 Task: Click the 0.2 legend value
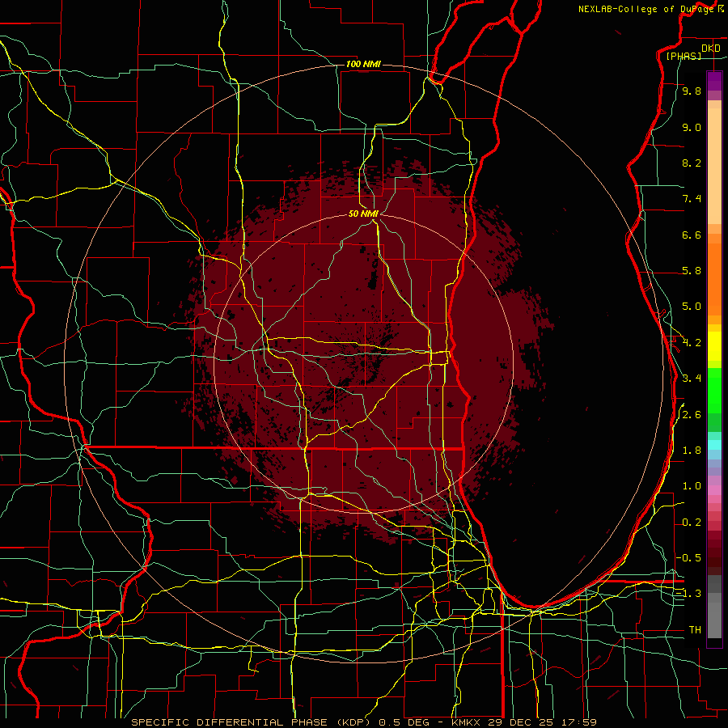[x=692, y=523]
